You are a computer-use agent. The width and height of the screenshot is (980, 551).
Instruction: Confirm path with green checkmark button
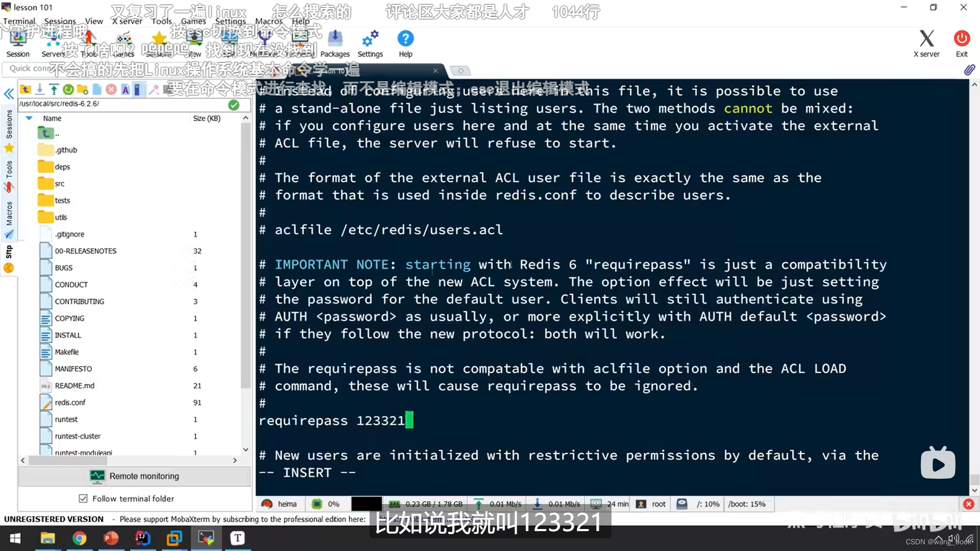[234, 105]
